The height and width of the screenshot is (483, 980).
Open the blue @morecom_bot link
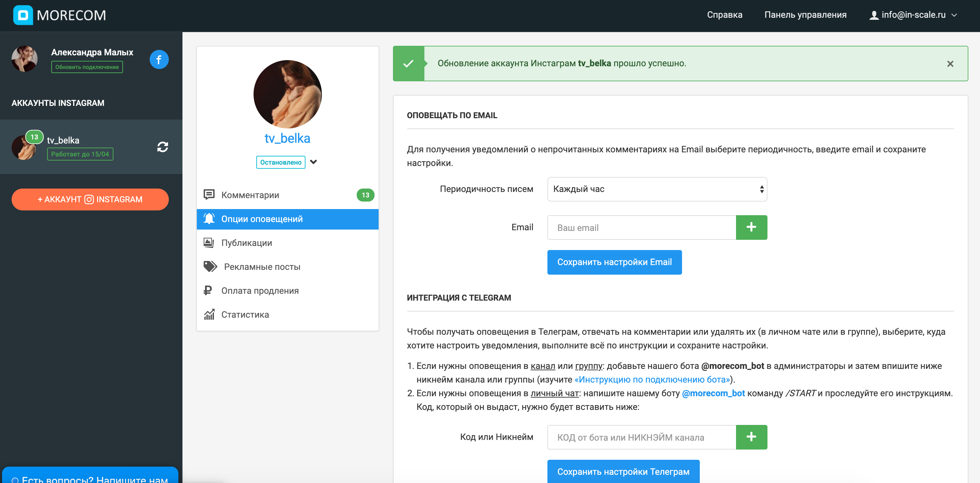point(713,393)
